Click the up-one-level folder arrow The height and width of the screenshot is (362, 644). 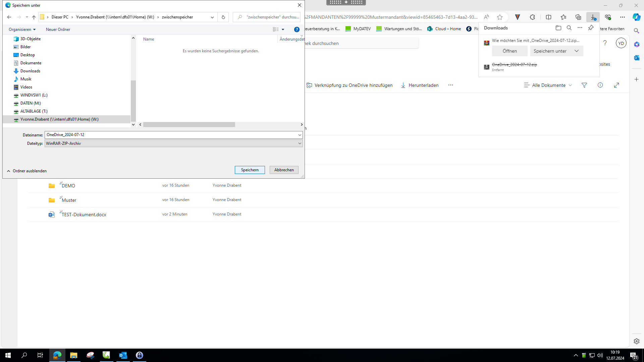click(x=34, y=17)
